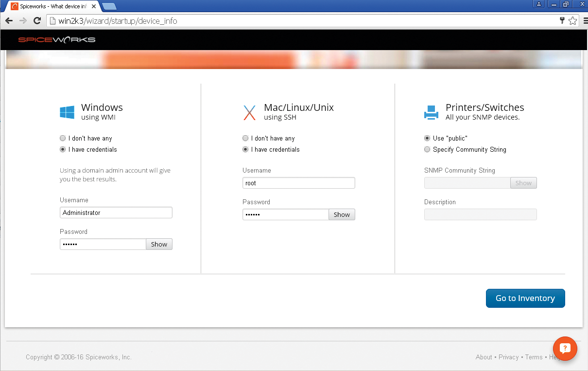Click the browser reload icon
Screen dimensions: 588x371
tap(37, 20)
